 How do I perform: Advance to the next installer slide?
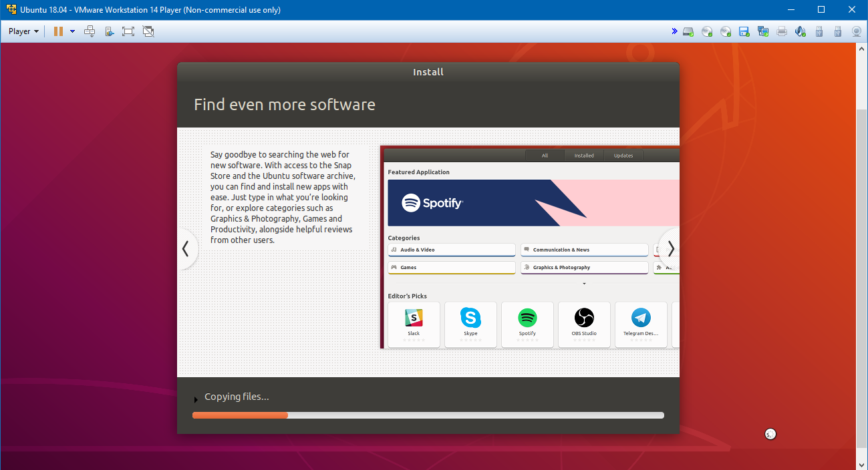click(x=670, y=249)
